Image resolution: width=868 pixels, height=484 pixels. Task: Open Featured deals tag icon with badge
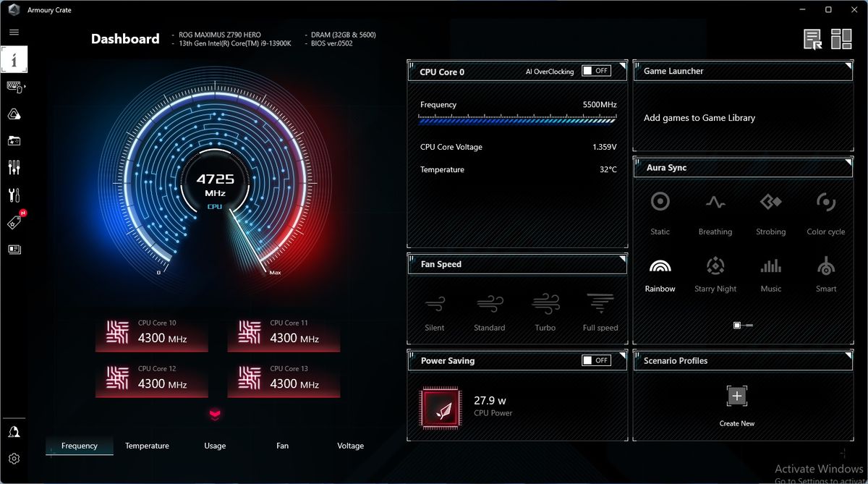click(x=15, y=221)
